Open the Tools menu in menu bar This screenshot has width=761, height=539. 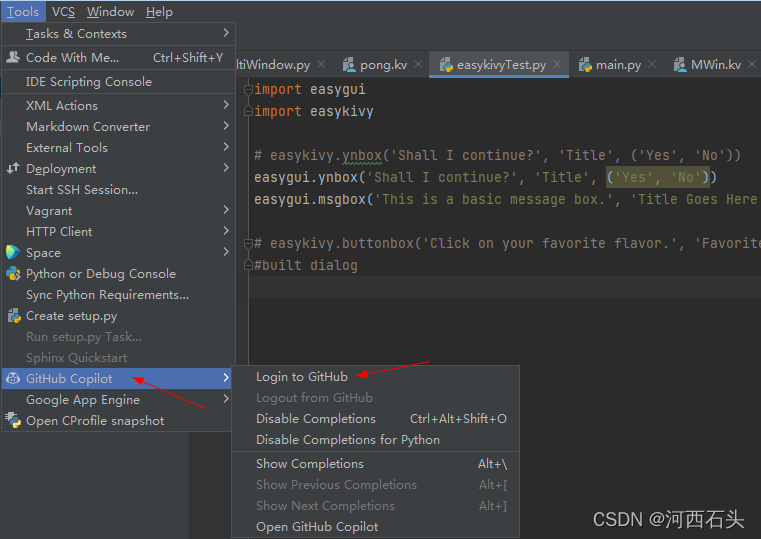coord(23,12)
